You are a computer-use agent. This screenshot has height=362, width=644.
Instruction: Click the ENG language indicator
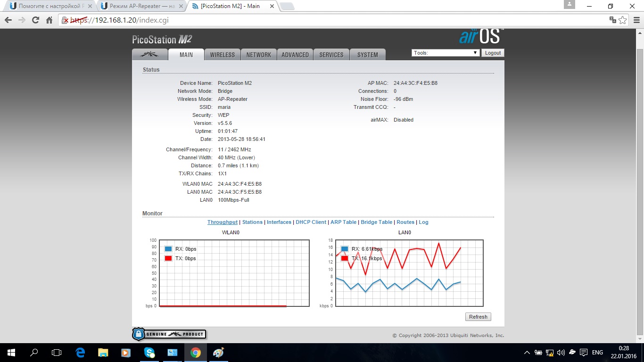coord(597,353)
